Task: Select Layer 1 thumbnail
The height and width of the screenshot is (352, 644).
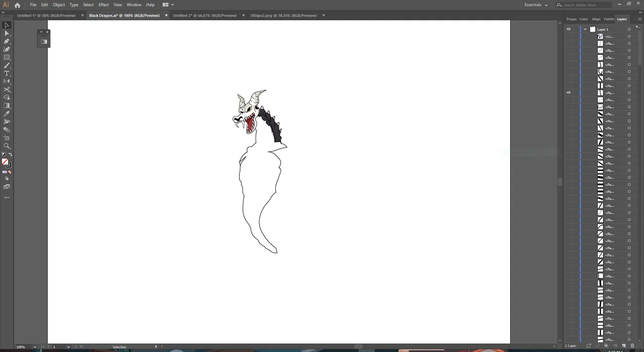Action: coord(593,29)
